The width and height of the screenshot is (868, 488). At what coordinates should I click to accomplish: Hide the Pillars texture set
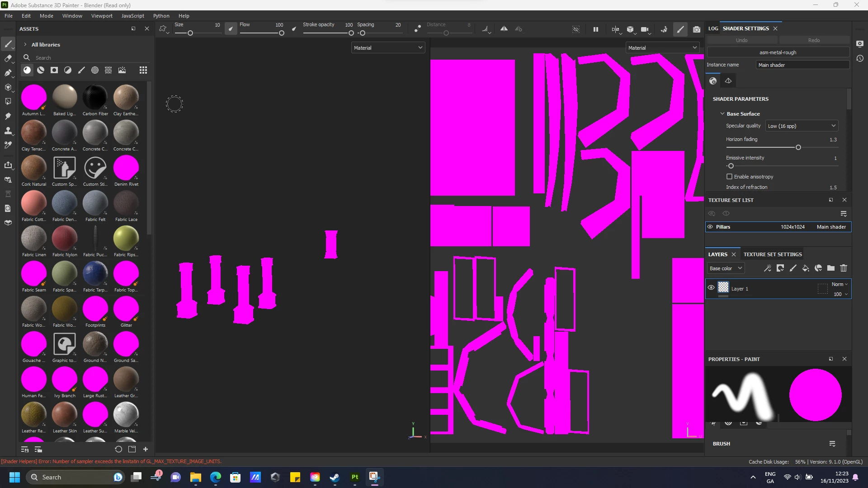click(710, 227)
